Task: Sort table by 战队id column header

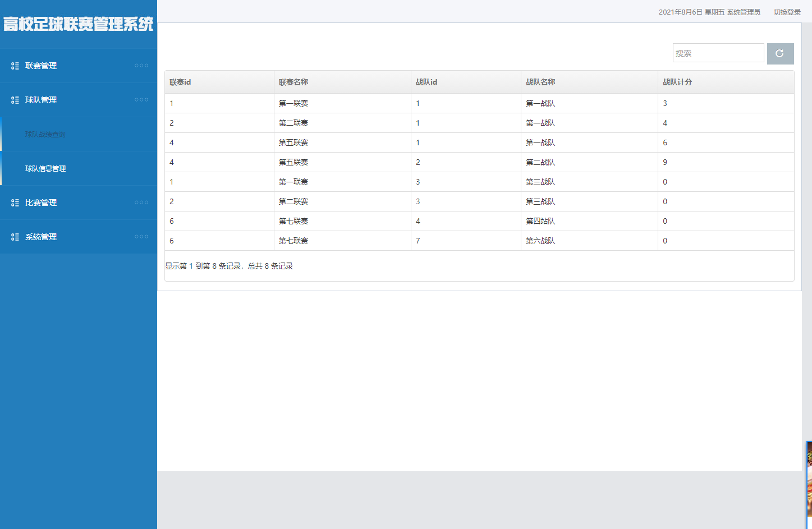Action: click(426, 82)
